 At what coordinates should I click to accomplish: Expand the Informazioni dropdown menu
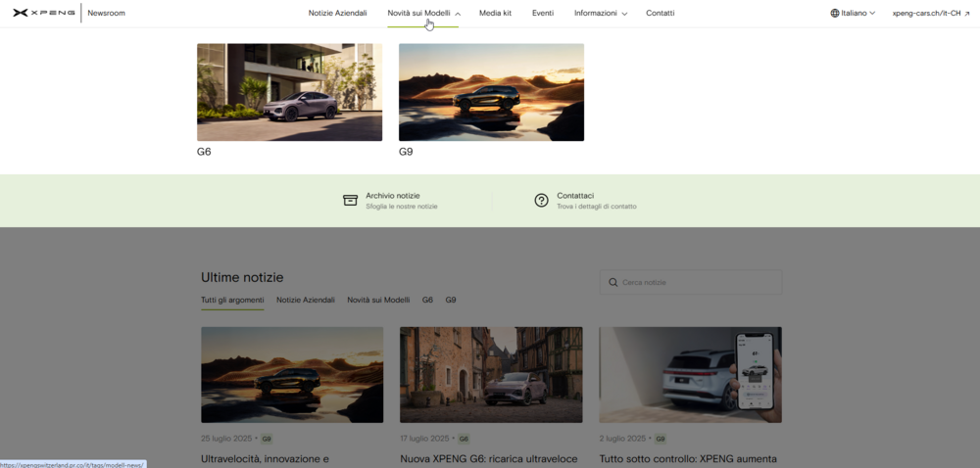601,14
